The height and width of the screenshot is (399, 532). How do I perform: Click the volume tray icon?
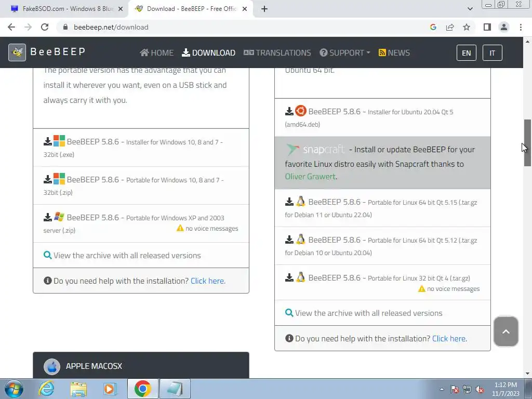[x=480, y=390]
